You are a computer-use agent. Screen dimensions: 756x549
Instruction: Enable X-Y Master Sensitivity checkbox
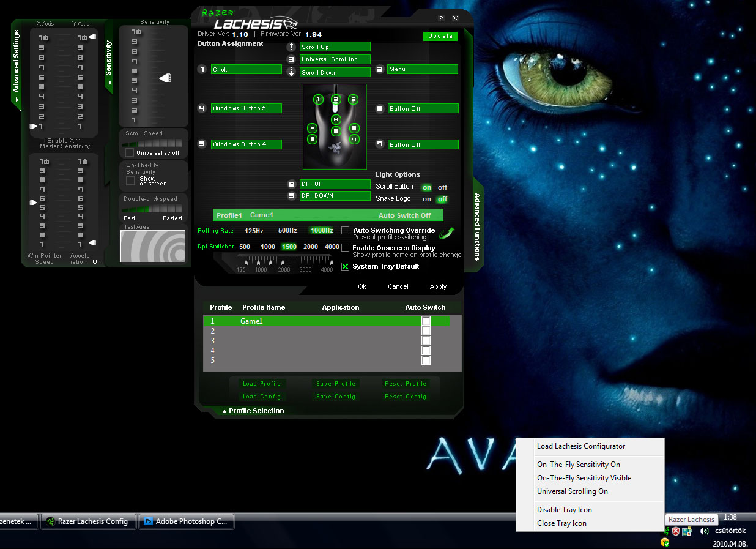43,141
